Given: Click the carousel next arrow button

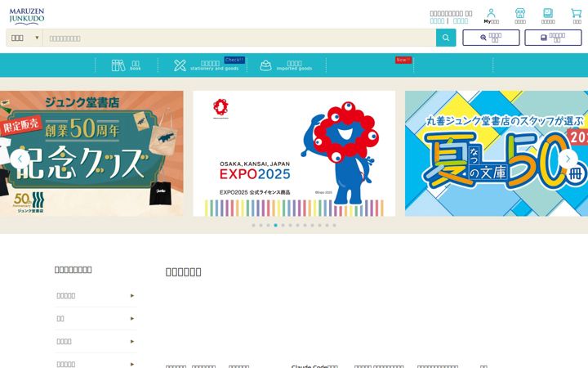Looking at the screenshot, I should [x=568, y=159].
